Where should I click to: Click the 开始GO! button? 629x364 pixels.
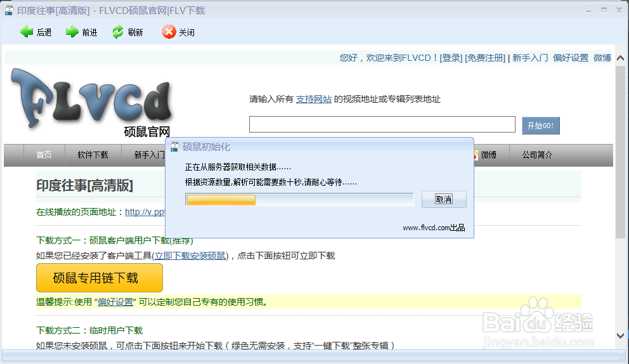click(x=540, y=126)
